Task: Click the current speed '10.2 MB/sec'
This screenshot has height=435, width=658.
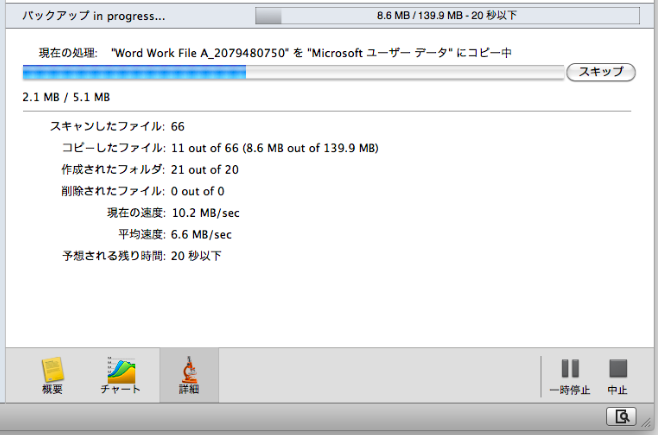Action: tap(206, 213)
